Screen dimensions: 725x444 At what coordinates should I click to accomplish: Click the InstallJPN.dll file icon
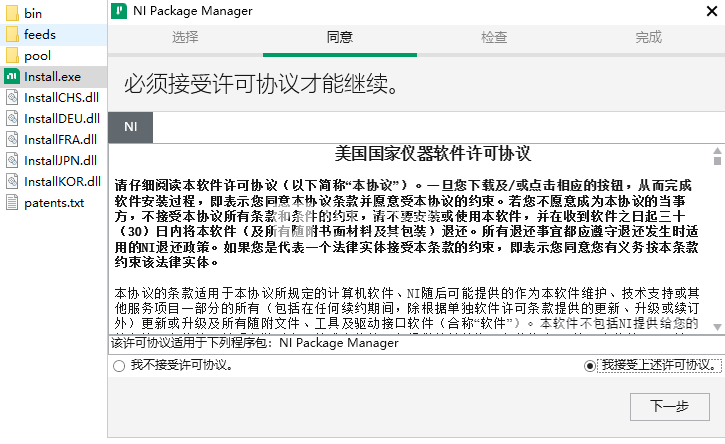pos(12,160)
